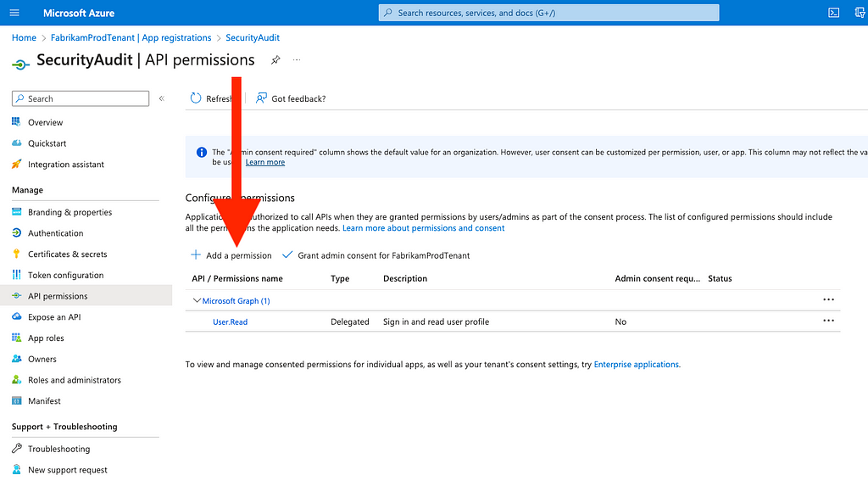This screenshot has height=492, width=868.
Task: Open Learn more about permissions and consent
Action: pos(424,228)
